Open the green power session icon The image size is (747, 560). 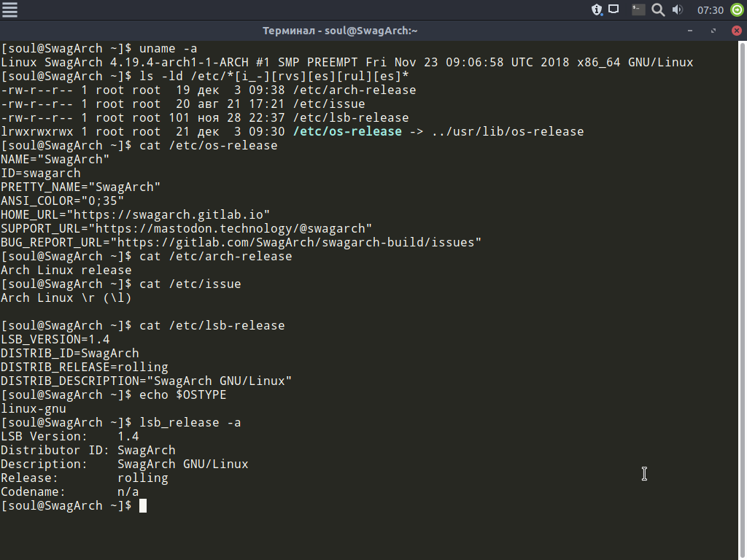[x=737, y=9]
